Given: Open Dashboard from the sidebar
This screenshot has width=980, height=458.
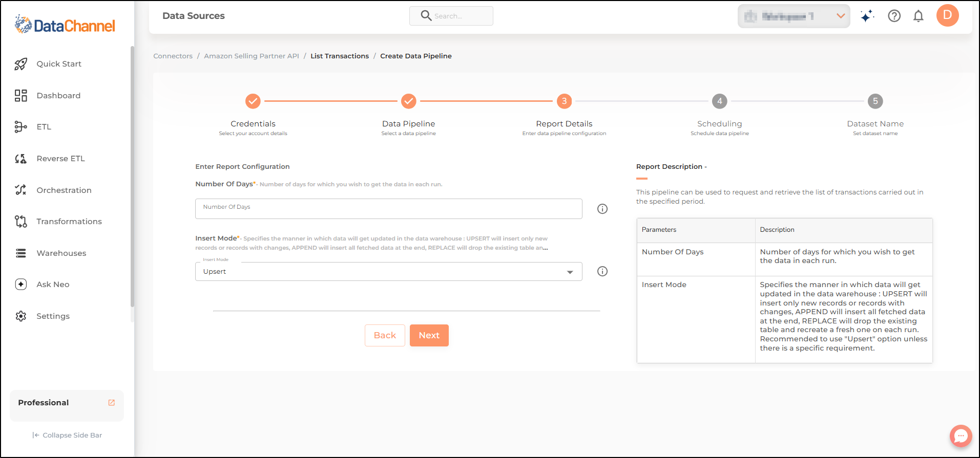Looking at the screenshot, I should pos(58,96).
